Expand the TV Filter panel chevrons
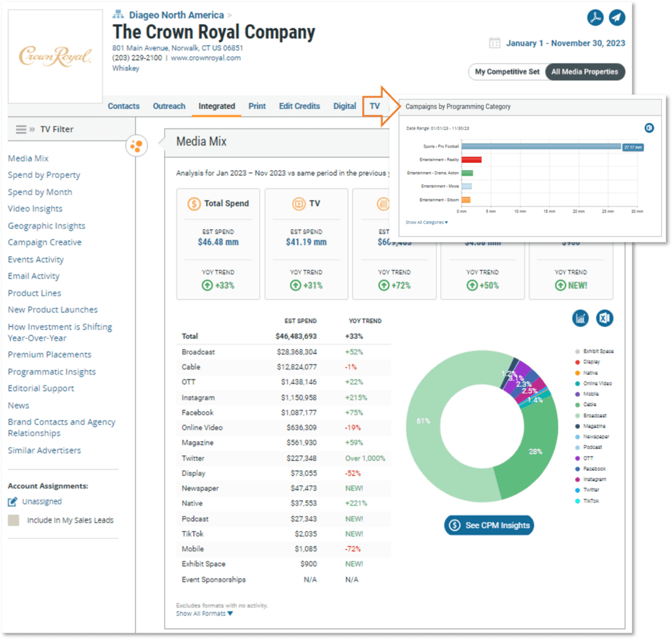This screenshot has width=672, height=639. point(32,129)
